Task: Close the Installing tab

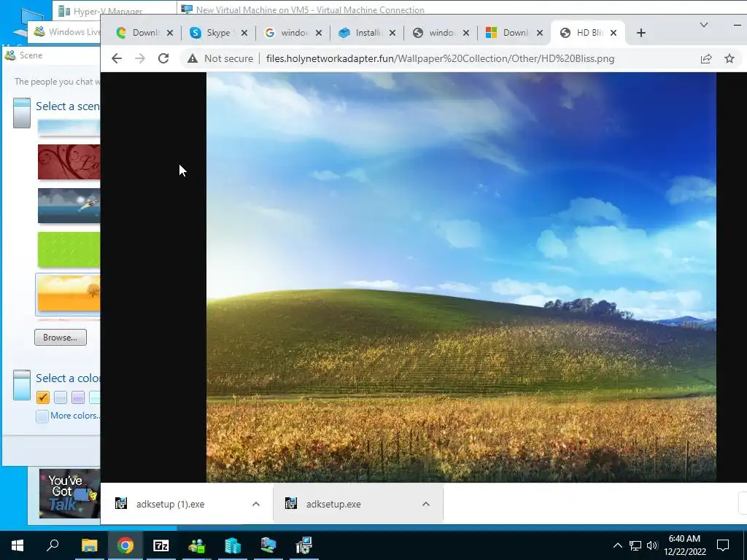Action: click(x=392, y=33)
